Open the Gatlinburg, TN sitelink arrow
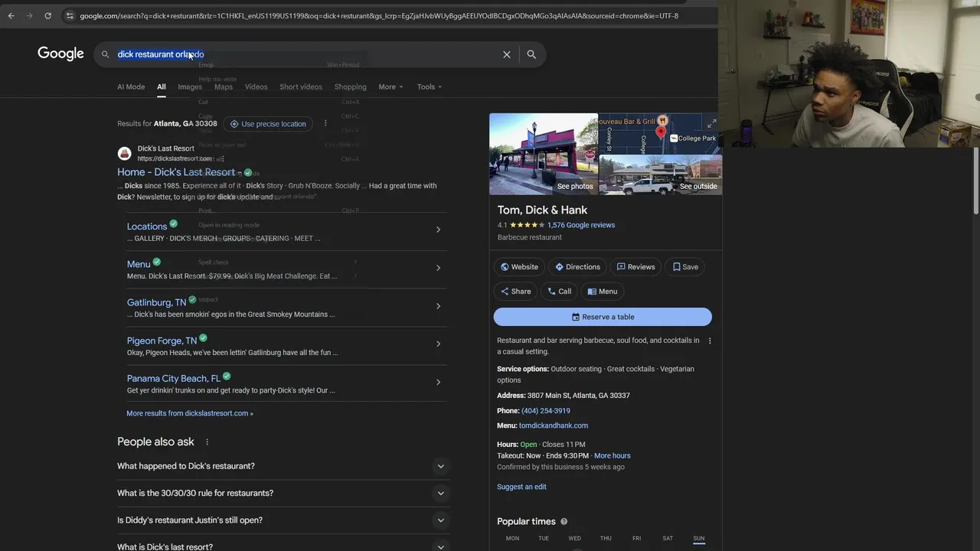Image resolution: width=980 pixels, height=551 pixels. [x=438, y=306]
